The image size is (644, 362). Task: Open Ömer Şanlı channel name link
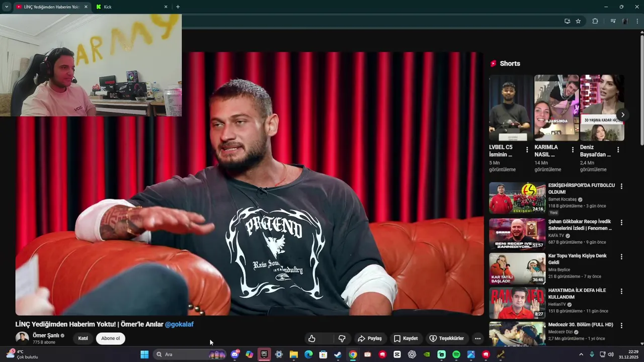(x=46, y=335)
